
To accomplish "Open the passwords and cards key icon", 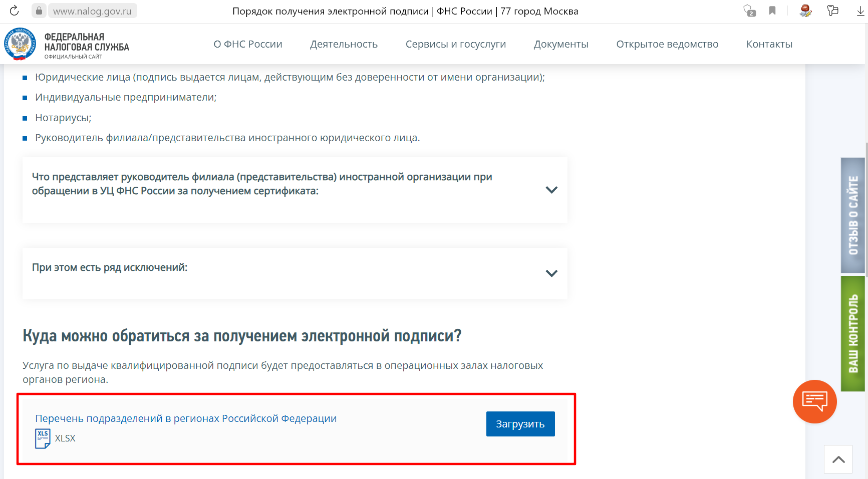I will [x=833, y=11].
